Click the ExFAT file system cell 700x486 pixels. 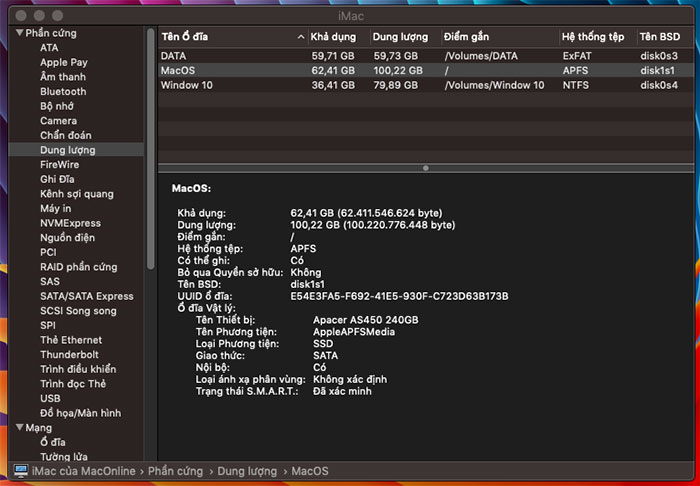click(577, 56)
